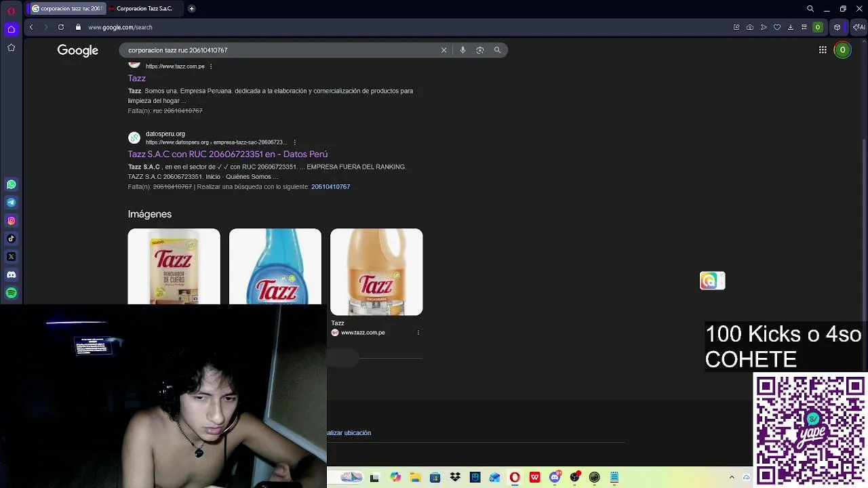Search by image with Lens icon
This screenshot has width=868, height=488.
click(x=480, y=50)
